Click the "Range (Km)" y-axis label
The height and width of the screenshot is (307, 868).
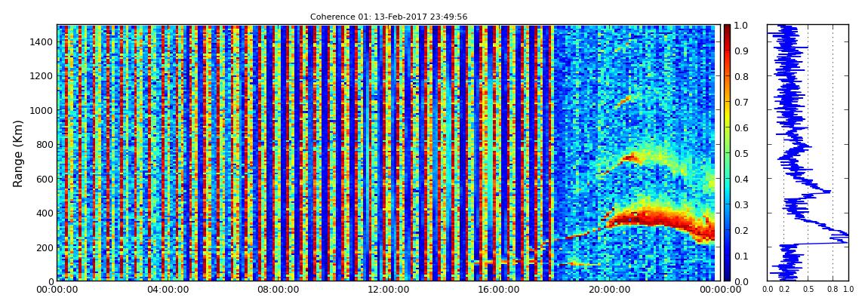click(18, 153)
